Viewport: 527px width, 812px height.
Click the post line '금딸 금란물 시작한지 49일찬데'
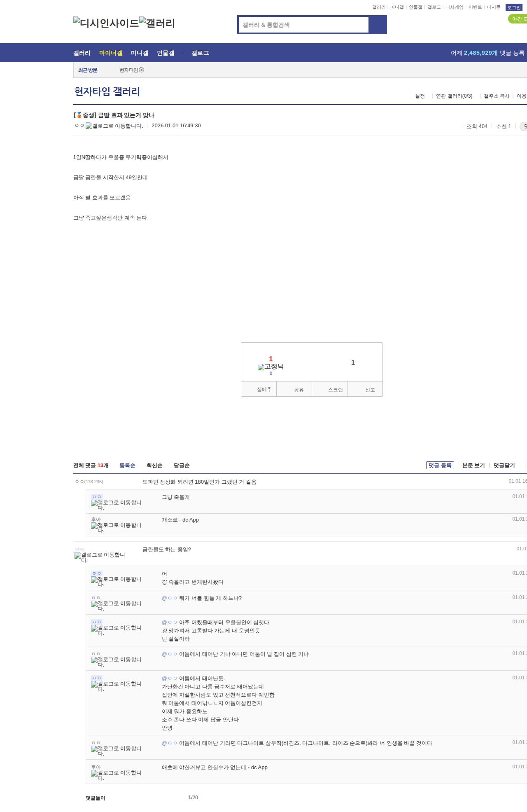point(110,178)
